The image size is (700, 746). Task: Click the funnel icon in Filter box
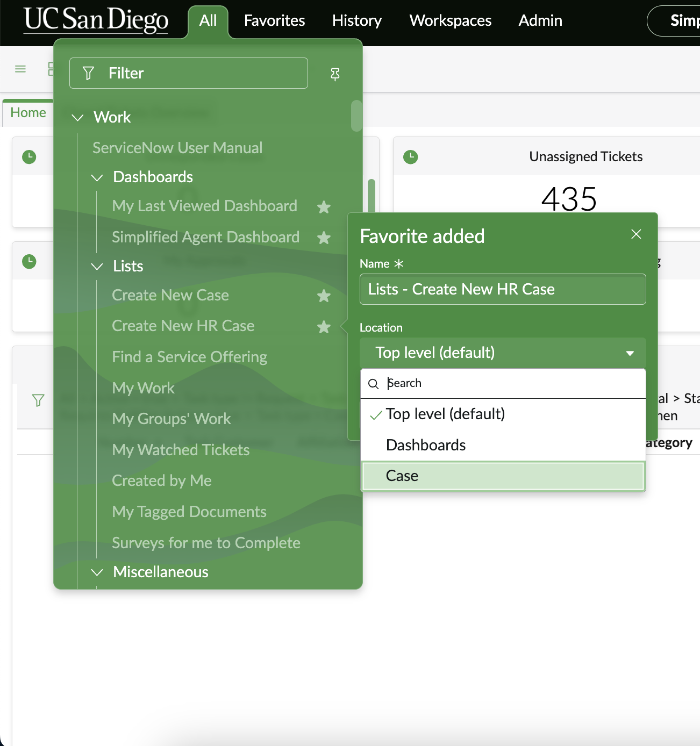(89, 73)
